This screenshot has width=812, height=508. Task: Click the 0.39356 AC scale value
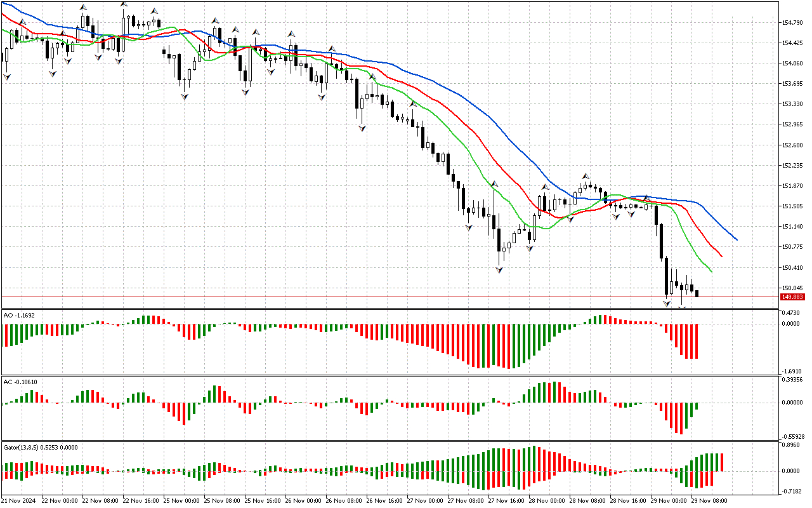pyautogui.click(x=793, y=380)
